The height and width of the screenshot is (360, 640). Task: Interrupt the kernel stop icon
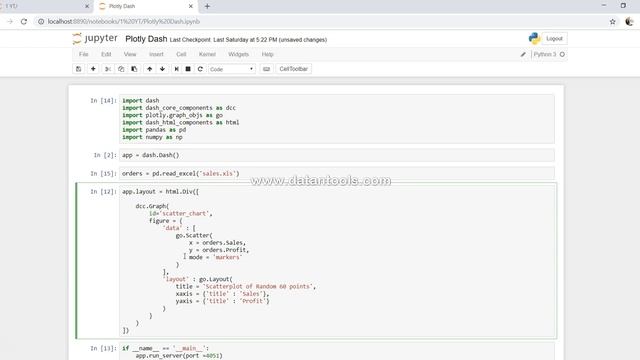pyautogui.click(x=188, y=69)
